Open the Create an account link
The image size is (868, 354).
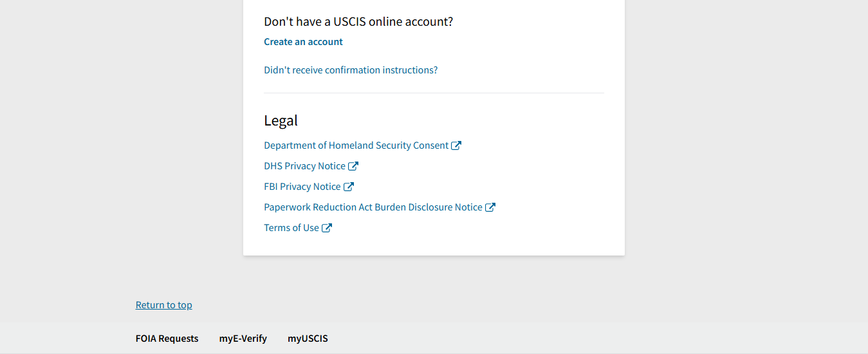tap(303, 42)
